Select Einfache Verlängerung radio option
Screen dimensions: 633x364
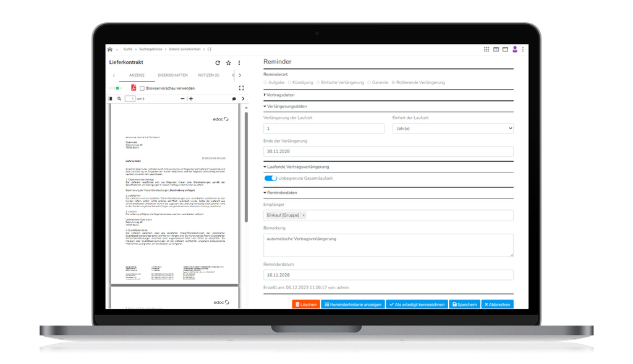pos(318,82)
